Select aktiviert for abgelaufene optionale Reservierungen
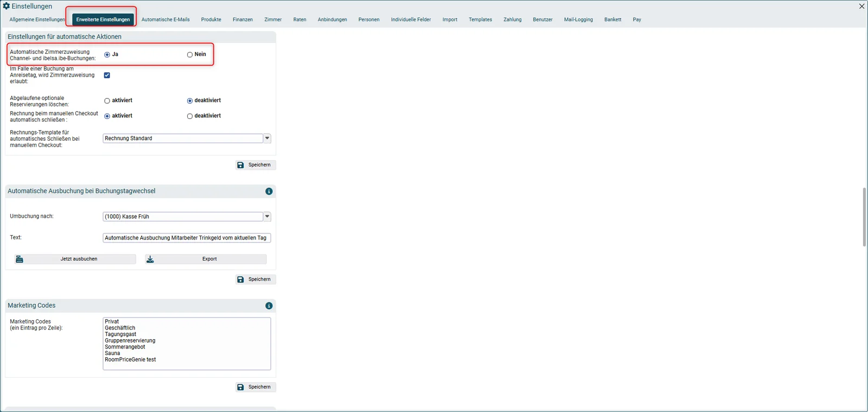This screenshot has height=412, width=868. pos(107,101)
